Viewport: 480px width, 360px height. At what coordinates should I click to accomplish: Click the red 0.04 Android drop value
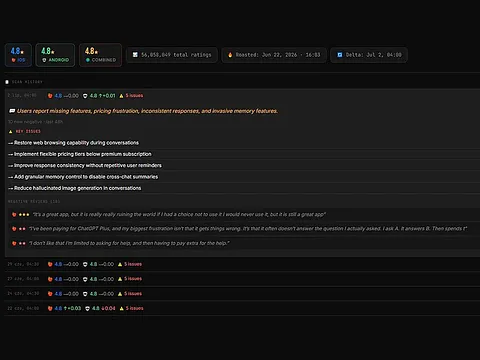(x=108, y=308)
